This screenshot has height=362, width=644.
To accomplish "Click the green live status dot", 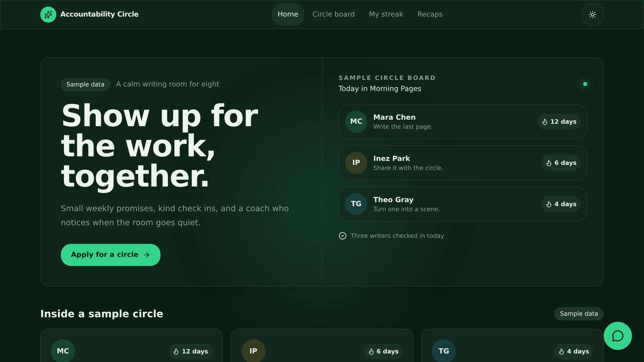I will click(x=585, y=84).
